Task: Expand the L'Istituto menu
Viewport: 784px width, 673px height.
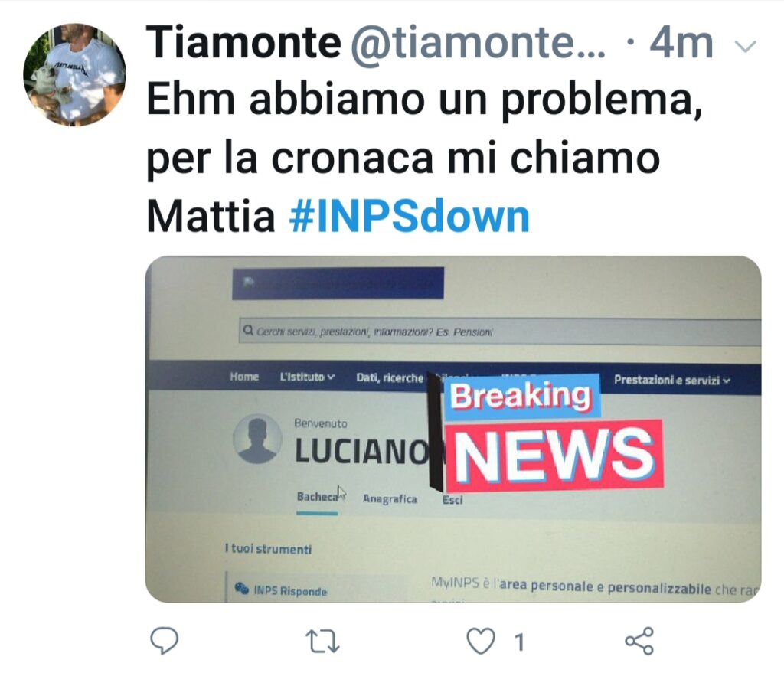Action: (307, 377)
